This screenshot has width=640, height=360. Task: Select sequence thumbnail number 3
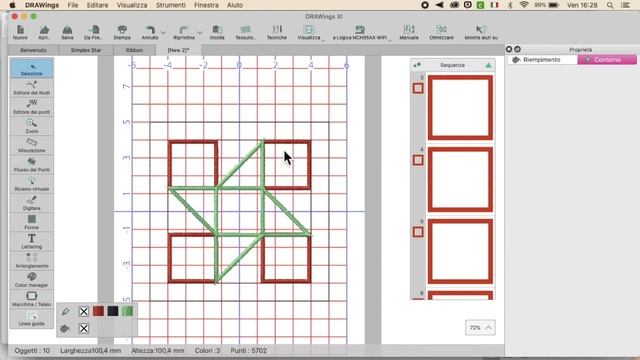click(x=460, y=107)
